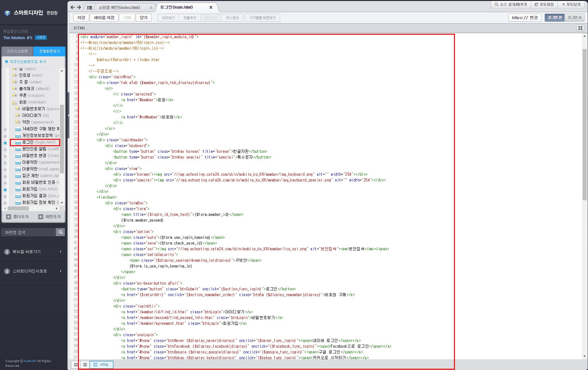Toggle favorite star for 본인인증 알림
This screenshot has height=370, width=588.
5,149
